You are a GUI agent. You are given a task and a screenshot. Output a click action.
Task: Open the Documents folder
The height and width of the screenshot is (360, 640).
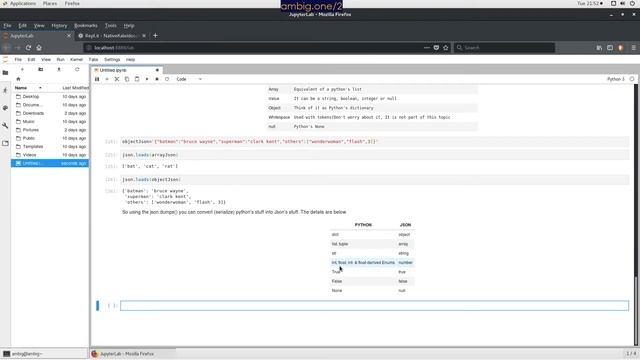pos(50,105)
